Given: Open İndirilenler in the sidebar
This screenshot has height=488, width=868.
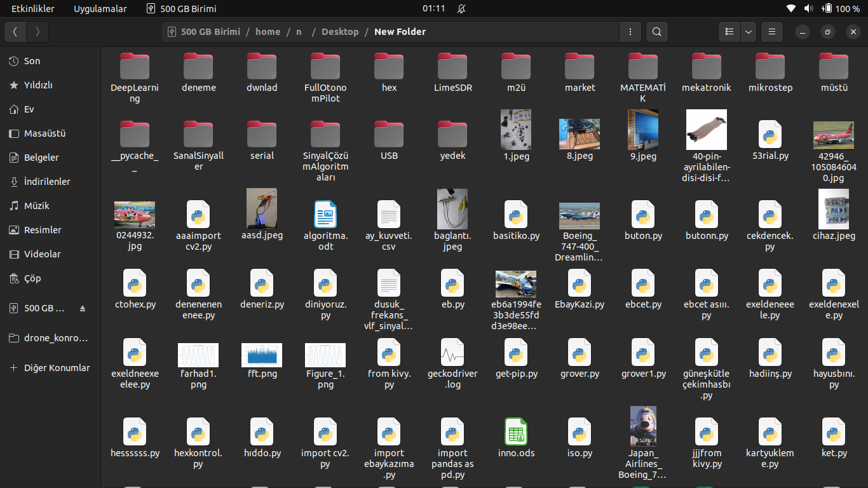Looking at the screenshot, I should pos(50,182).
